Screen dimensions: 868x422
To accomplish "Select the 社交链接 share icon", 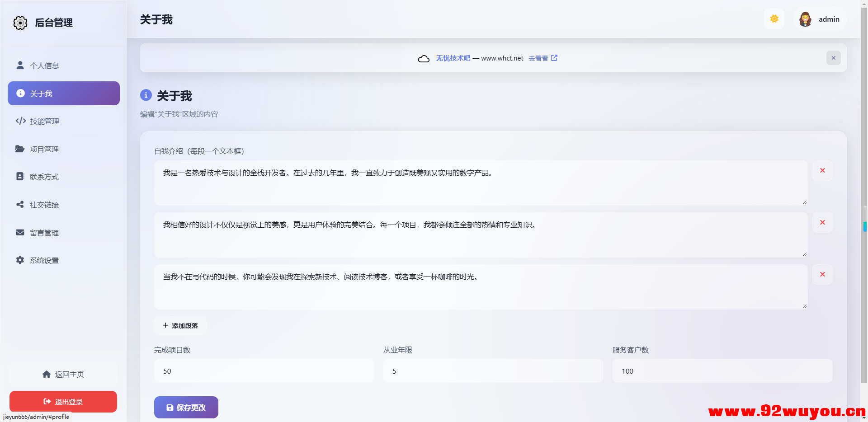I will point(20,204).
